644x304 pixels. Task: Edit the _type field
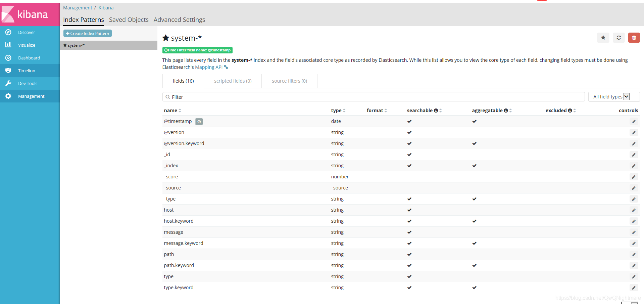tap(634, 199)
